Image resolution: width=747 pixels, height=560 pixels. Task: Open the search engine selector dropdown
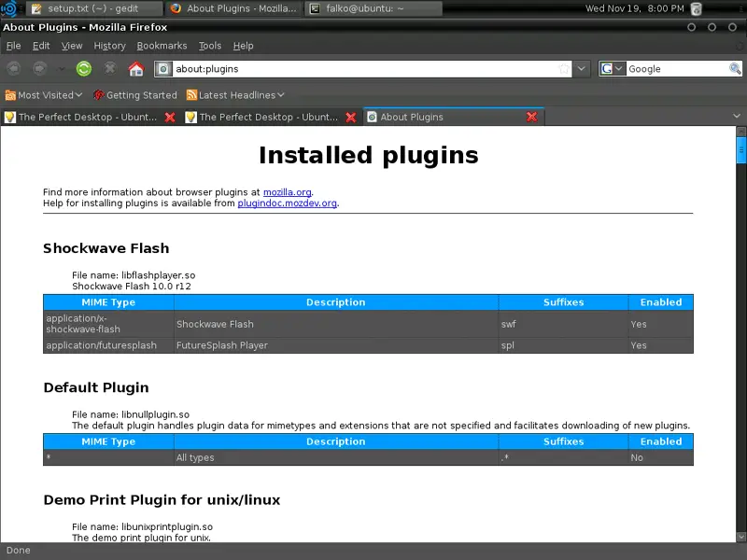pyautogui.click(x=613, y=69)
